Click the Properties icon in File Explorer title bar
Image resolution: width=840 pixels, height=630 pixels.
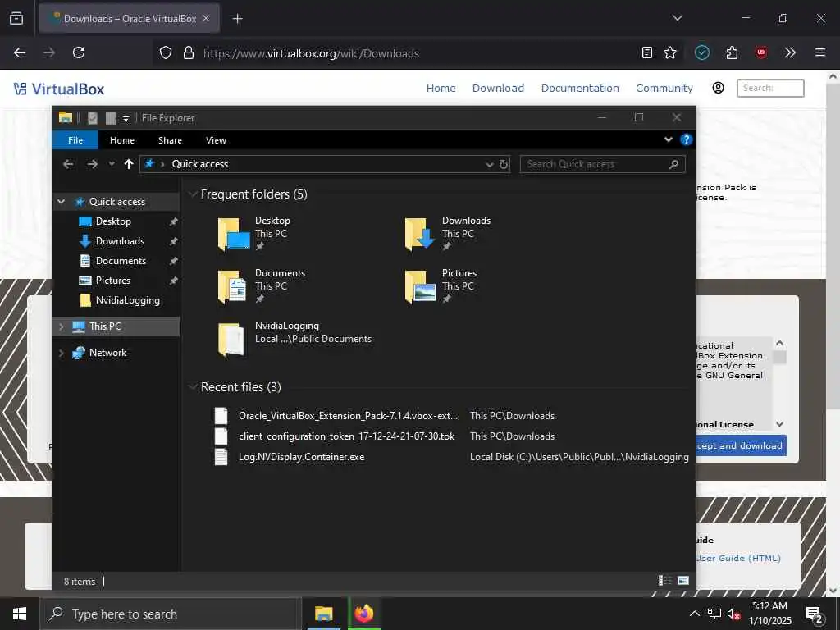tap(93, 118)
